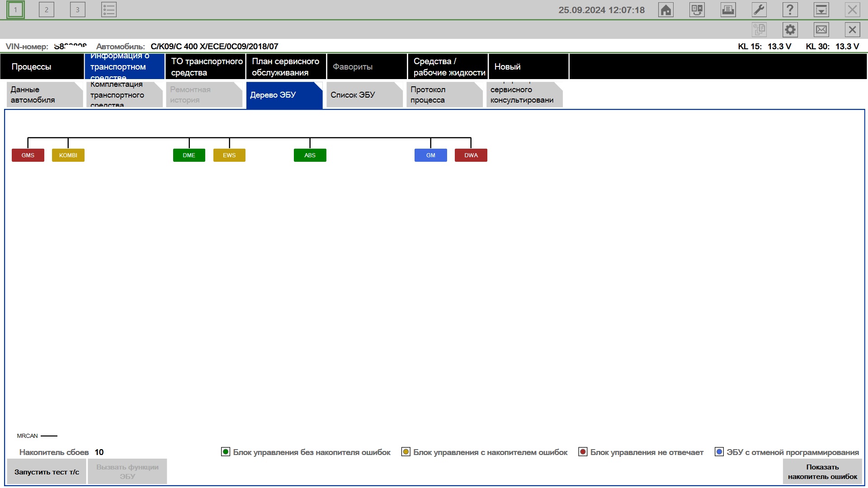Open the ТО транспортного средства menu

(206, 67)
